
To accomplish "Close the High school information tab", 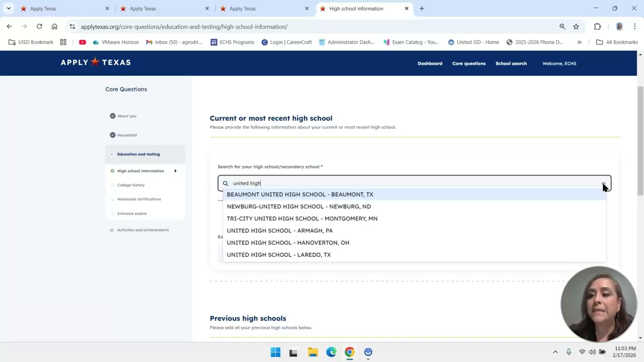I will coord(407,9).
